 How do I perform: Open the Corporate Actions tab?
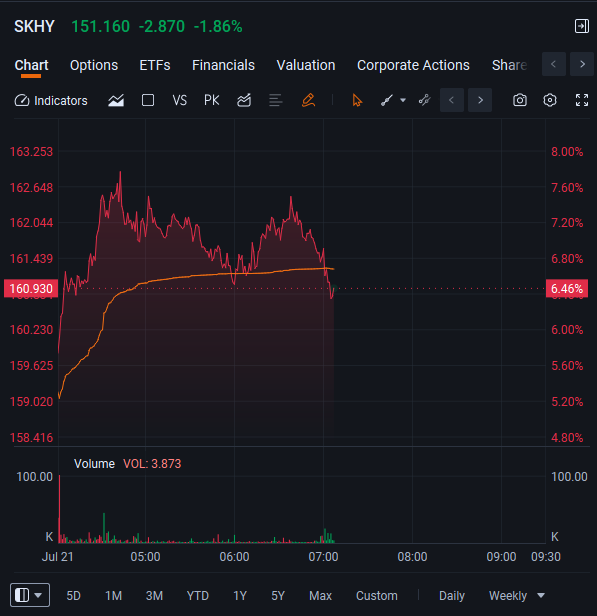click(413, 65)
